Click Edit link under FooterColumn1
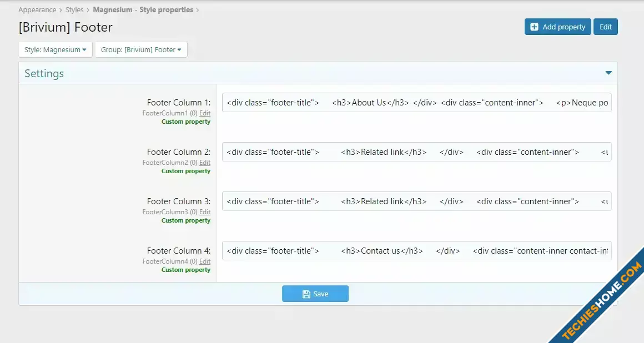The height and width of the screenshot is (343, 644). coord(204,113)
